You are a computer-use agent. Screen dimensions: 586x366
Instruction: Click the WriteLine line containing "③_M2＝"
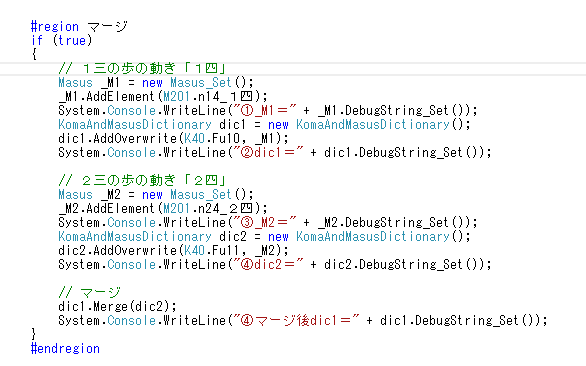[x=268, y=222]
